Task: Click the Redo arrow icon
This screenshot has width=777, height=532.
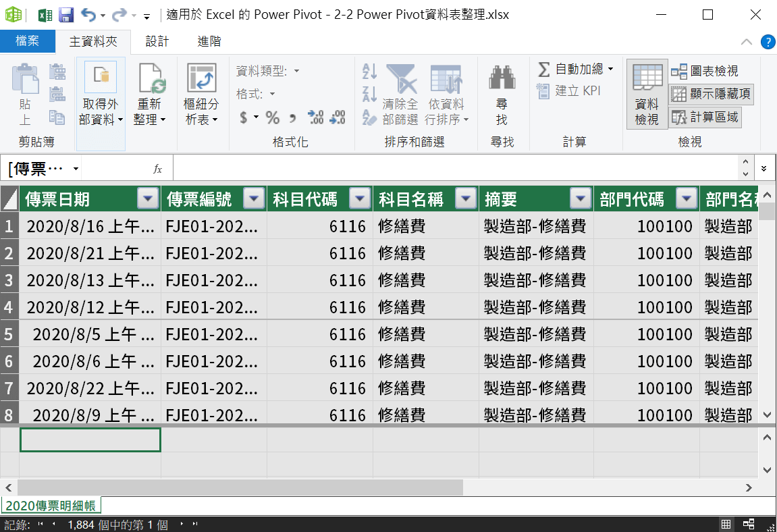Action: point(119,15)
